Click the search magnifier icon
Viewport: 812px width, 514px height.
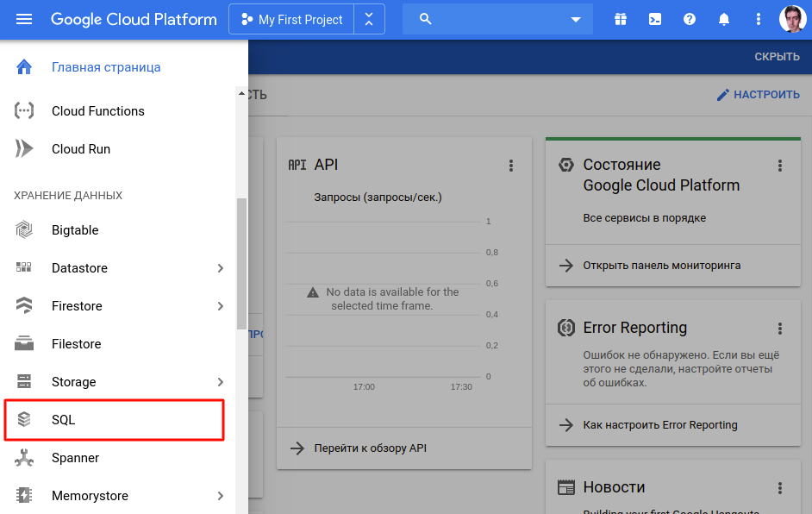click(425, 19)
